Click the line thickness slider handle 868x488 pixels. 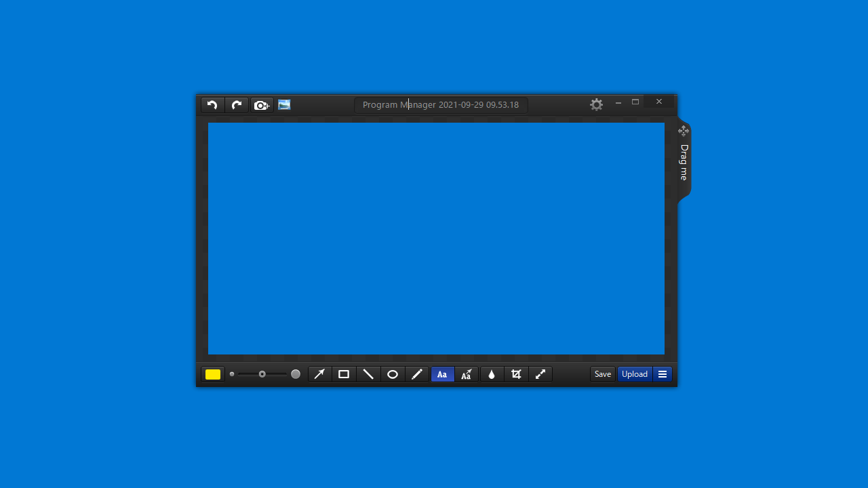click(x=262, y=374)
